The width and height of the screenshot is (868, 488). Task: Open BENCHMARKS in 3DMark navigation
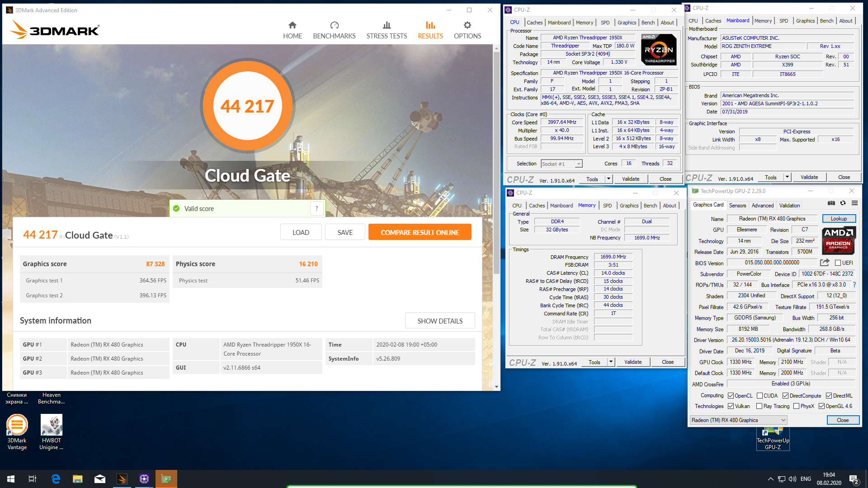334,30
